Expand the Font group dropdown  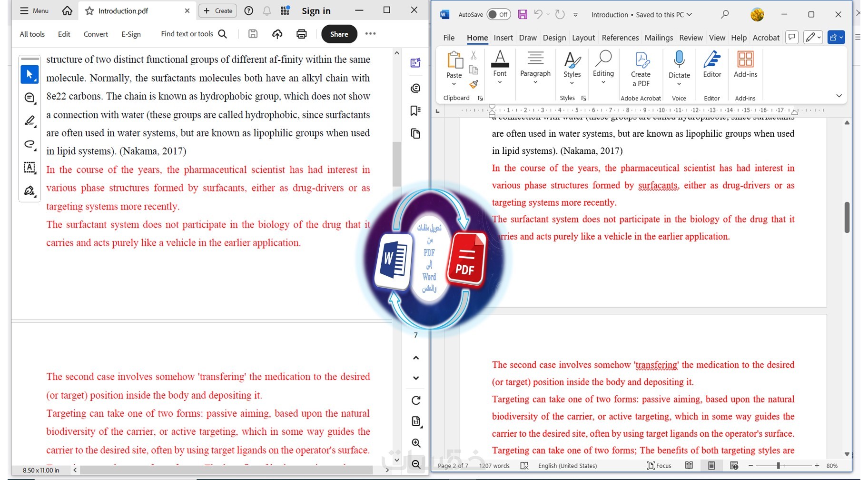click(500, 82)
